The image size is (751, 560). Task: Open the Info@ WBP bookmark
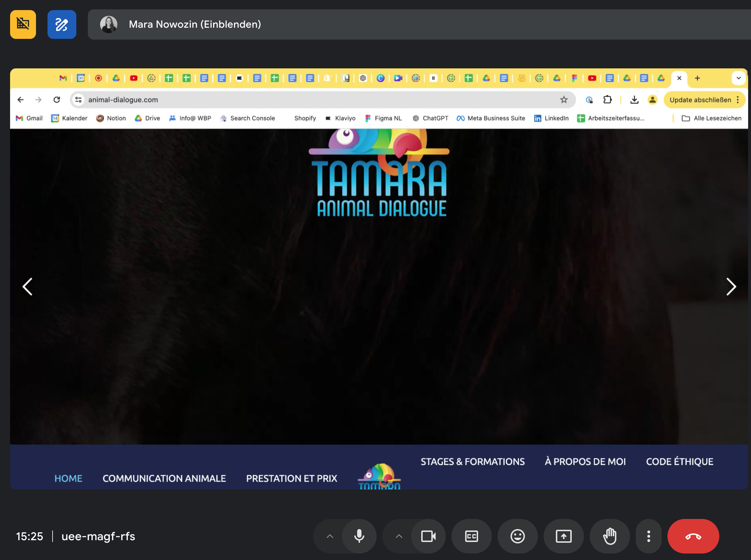(190, 118)
